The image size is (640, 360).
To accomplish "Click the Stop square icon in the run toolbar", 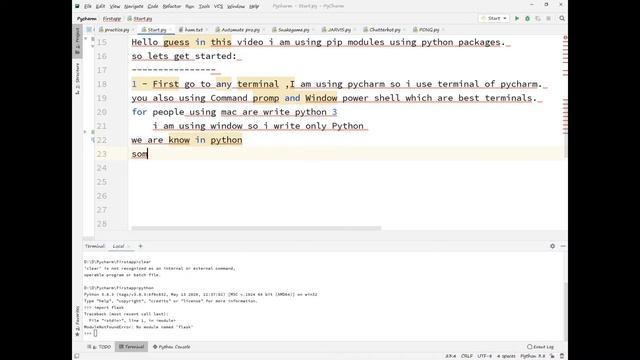I will coord(549,18).
